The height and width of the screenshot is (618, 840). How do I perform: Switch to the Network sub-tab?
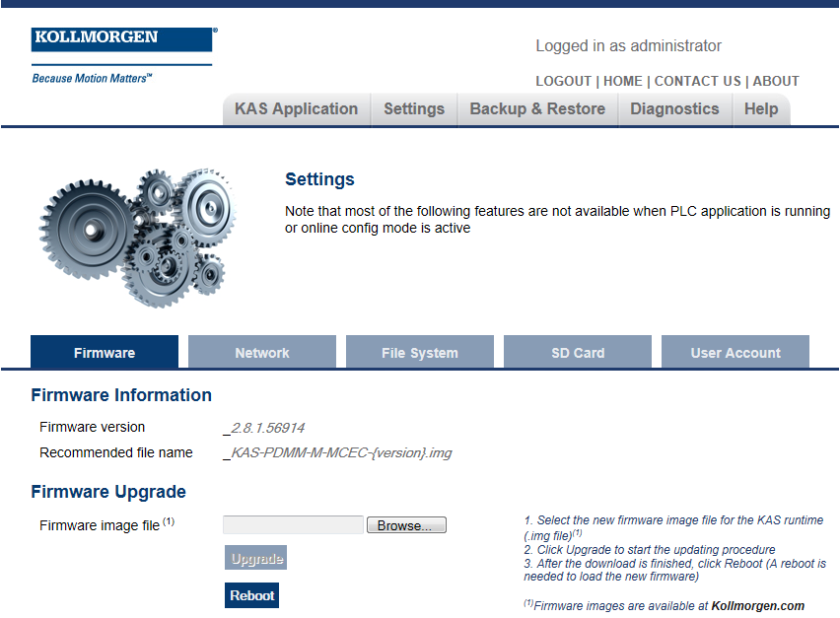(262, 352)
